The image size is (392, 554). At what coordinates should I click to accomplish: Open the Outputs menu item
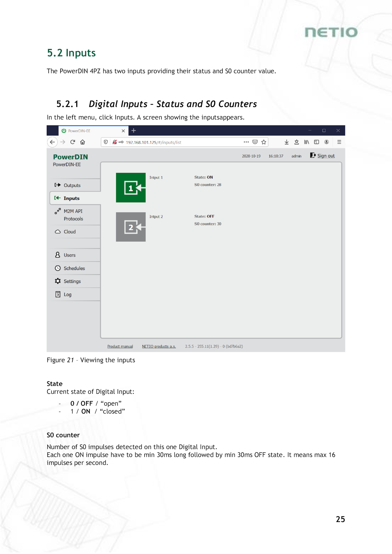click(72, 185)
